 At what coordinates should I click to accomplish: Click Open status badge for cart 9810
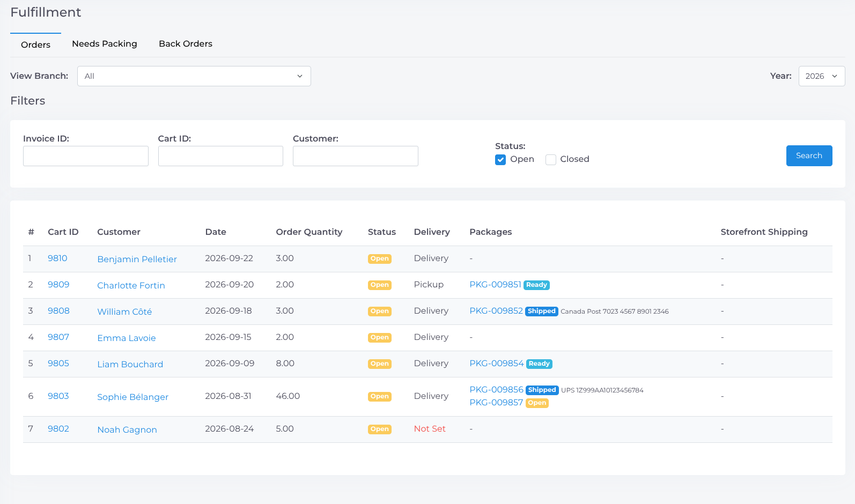(380, 259)
